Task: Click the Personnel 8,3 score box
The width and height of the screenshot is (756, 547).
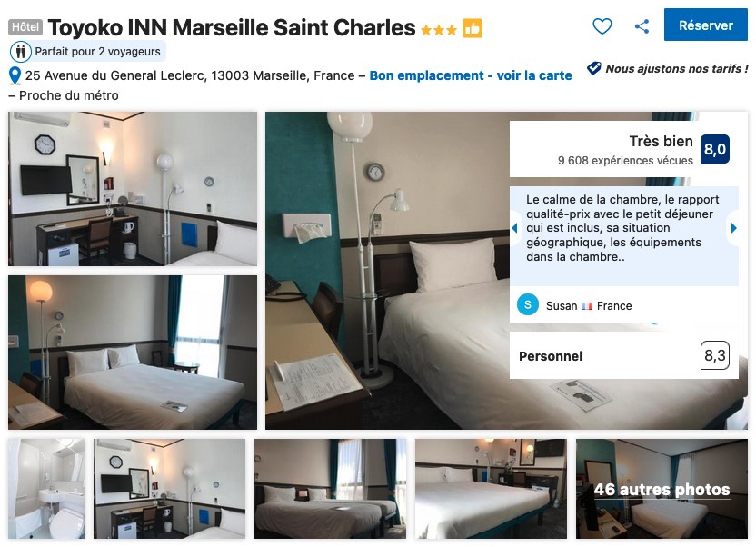Action: pyautogui.click(x=714, y=355)
